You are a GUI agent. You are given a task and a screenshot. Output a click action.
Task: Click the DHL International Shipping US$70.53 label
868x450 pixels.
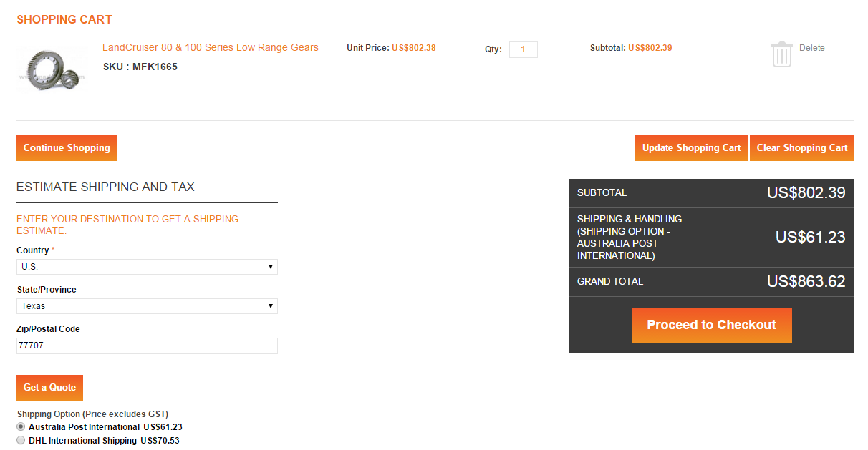[104, 441]
